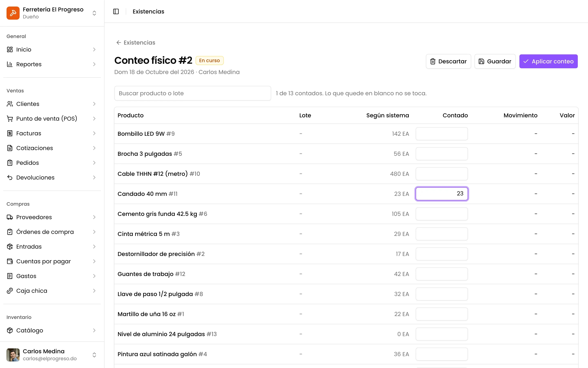
Task: Click the Devoluciones return arrow icon
Action: point(10,177)
